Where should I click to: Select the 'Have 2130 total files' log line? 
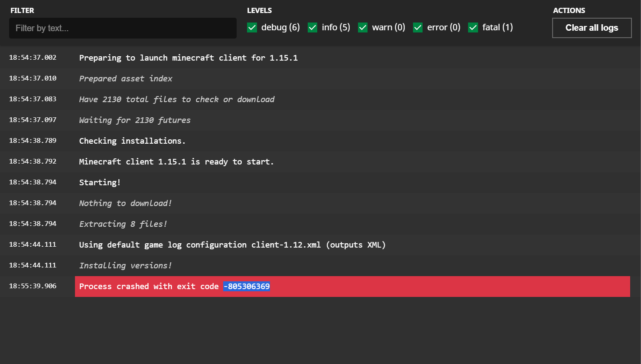tap(176, 100)
